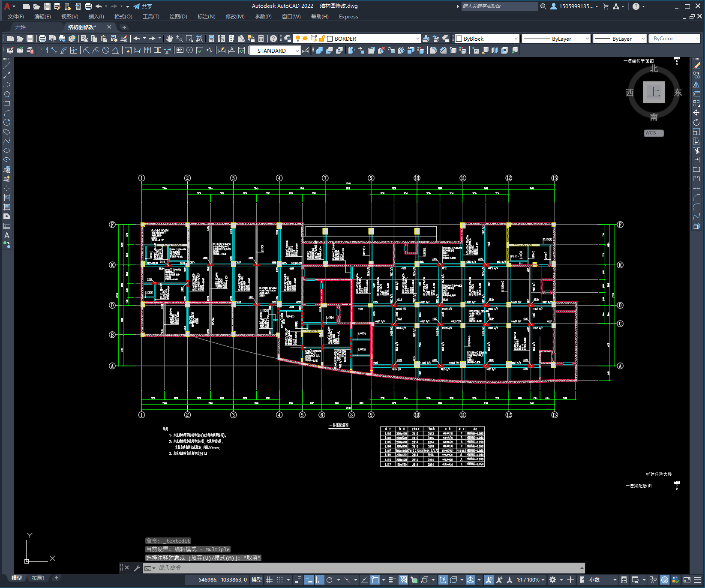Click the Make Object's Layer Current icon
The image size is (705, 588).
pyautogui.click(x=426, y=39)
